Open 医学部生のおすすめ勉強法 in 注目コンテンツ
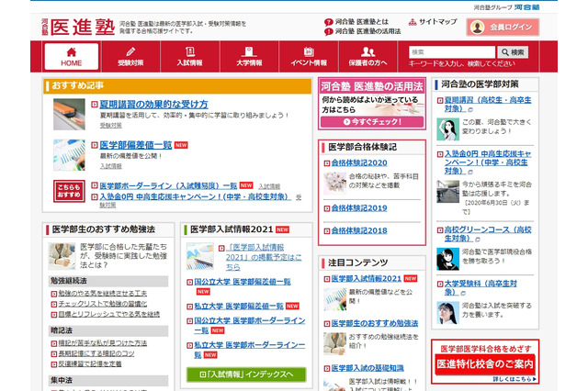Viewport: 588px width, 391px height. point(375,323)
